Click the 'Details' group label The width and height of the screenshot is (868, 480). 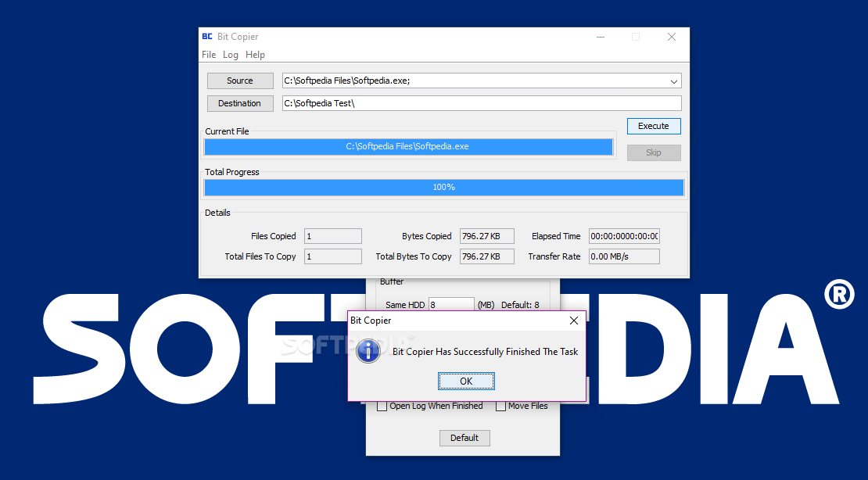coord(217,213)
